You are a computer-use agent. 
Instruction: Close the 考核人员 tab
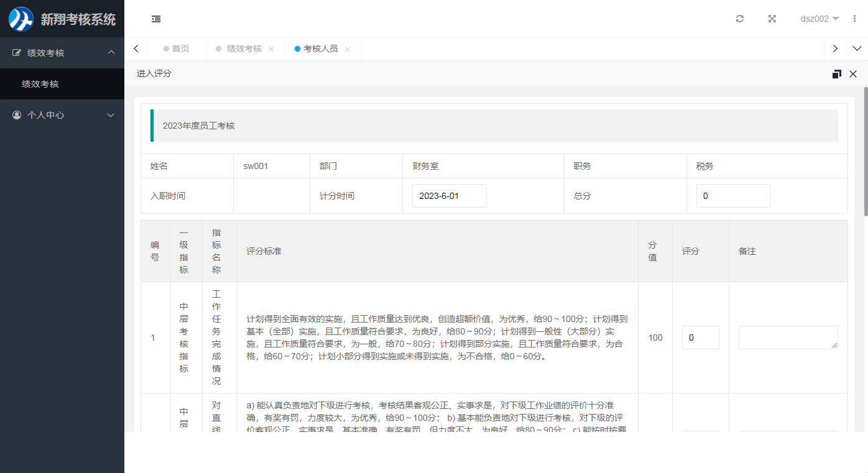tap(348, 49)
